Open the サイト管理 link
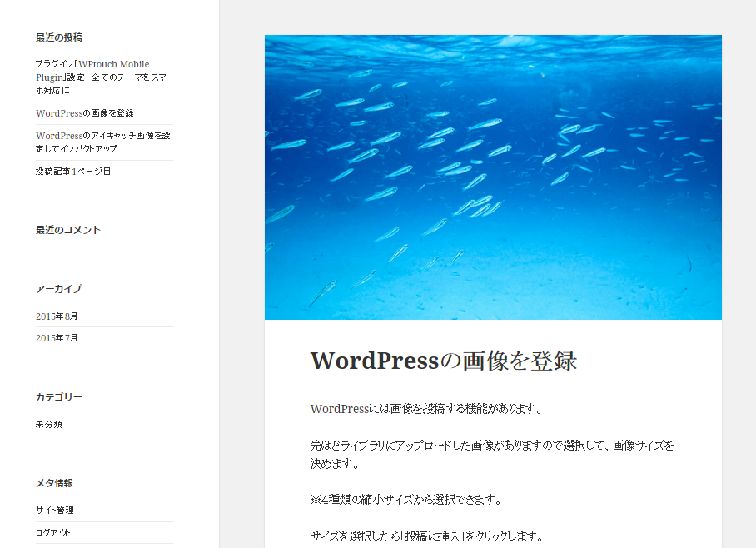756x548 pixels. pos(54,511)
